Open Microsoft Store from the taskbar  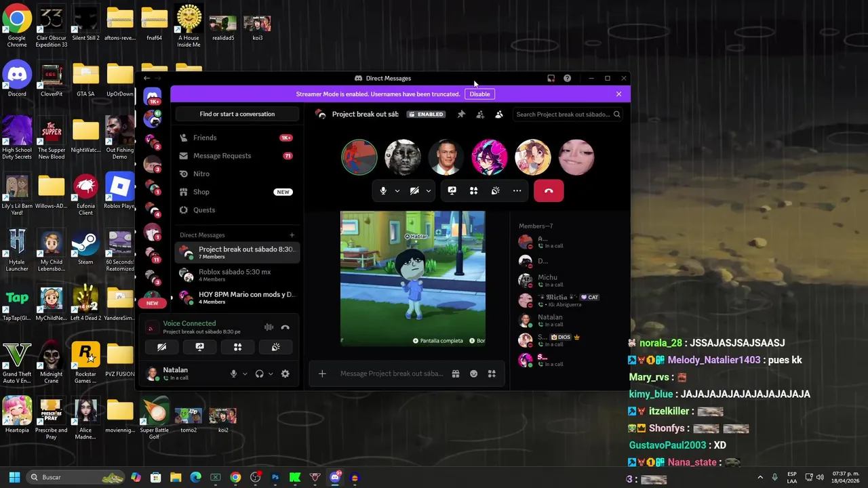(156, 477)
